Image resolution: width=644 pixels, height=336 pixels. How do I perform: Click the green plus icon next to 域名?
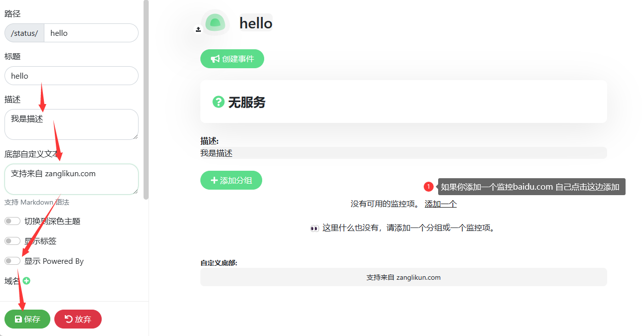[x=26, y=281]
